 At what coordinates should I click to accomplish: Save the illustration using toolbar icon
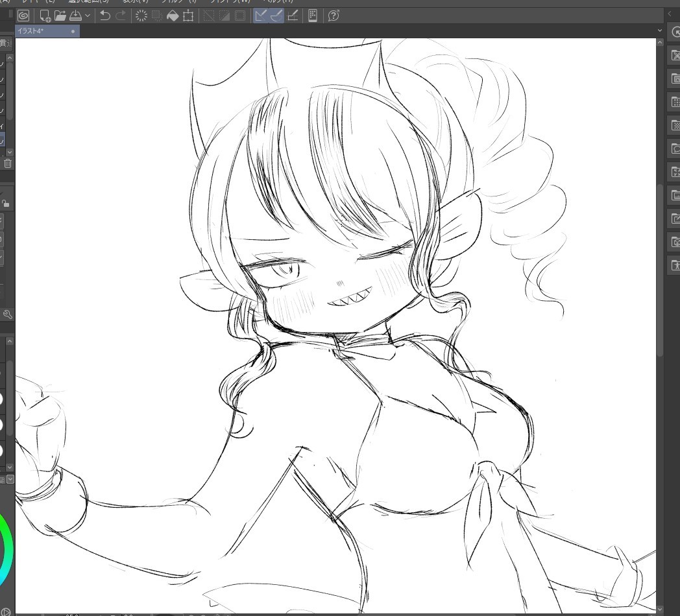[75, 16]
